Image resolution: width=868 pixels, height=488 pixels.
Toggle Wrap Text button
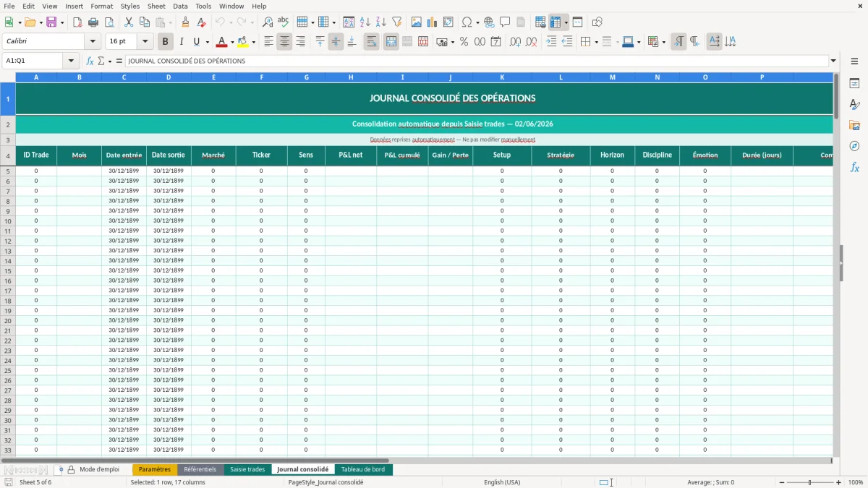pos(372,42)
